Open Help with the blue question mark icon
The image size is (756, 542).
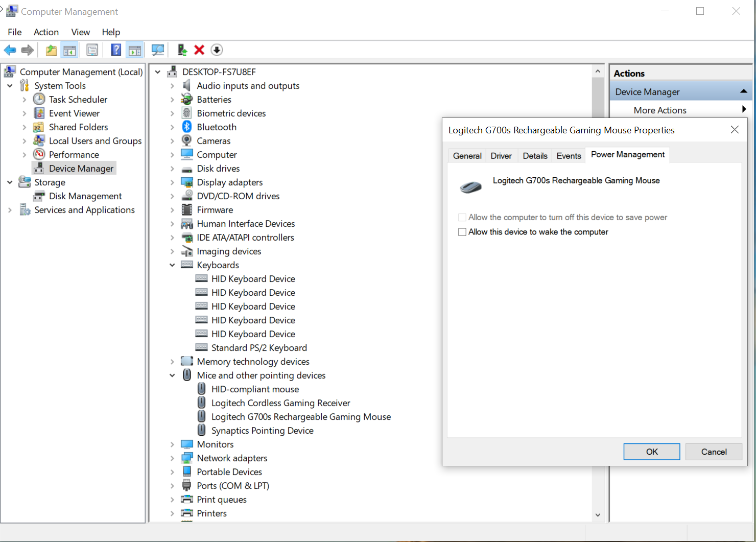tap(116, 50)
